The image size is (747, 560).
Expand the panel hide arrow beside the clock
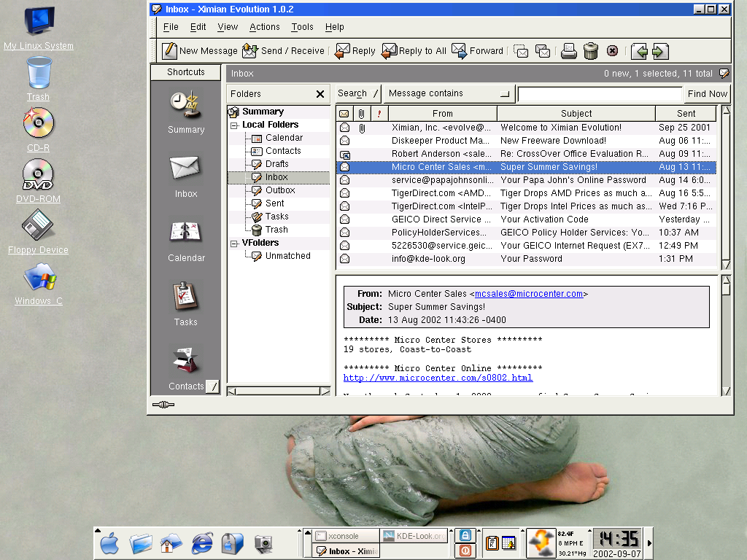pos(649,542)
